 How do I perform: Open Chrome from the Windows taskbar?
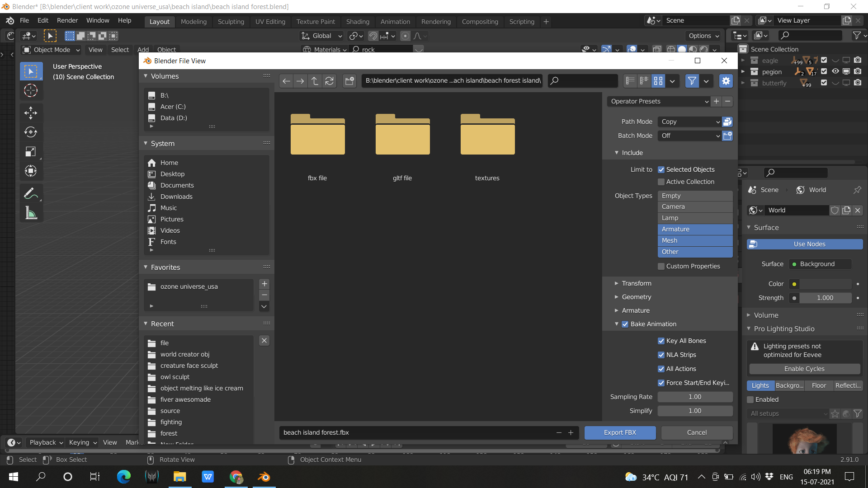(236, 477)
